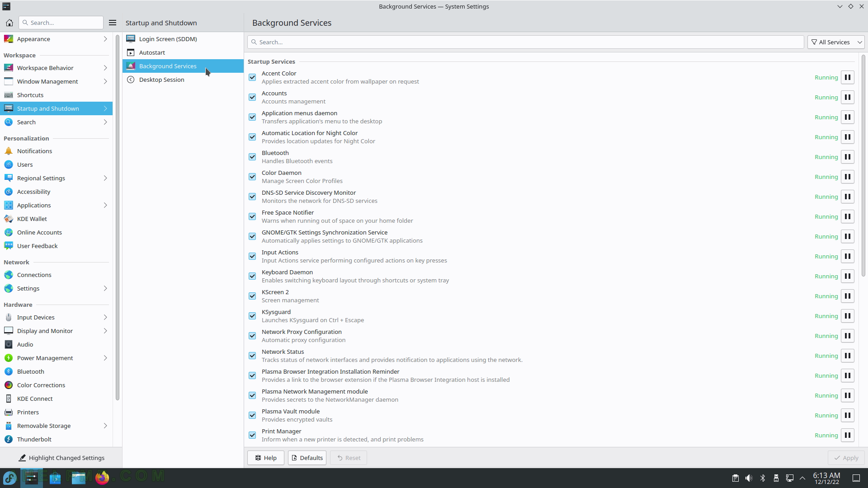Disable Automatic Location for Night Color

[252, 137]
